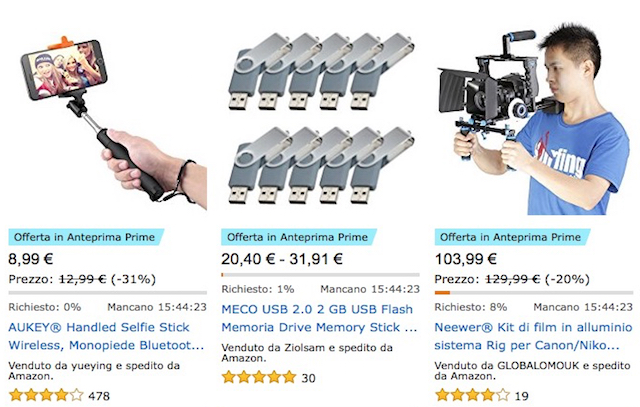Click the star rating of the Neewer kit
This screenshot has width=640, height=407.
click(472, 395)
